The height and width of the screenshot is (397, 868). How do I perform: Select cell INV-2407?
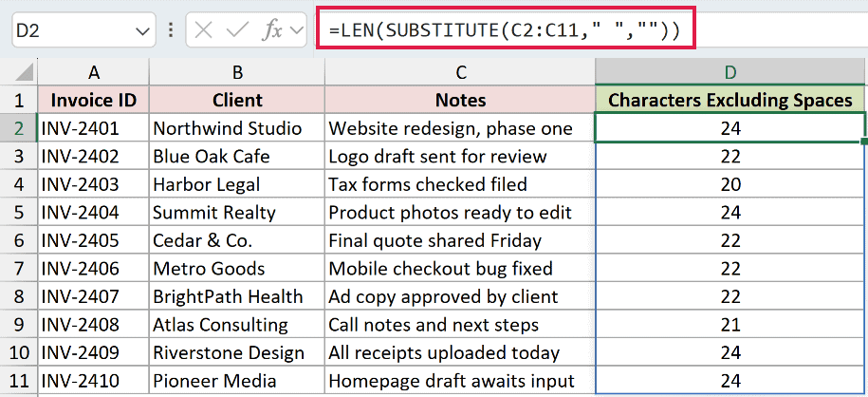click(x=94, y=296)
